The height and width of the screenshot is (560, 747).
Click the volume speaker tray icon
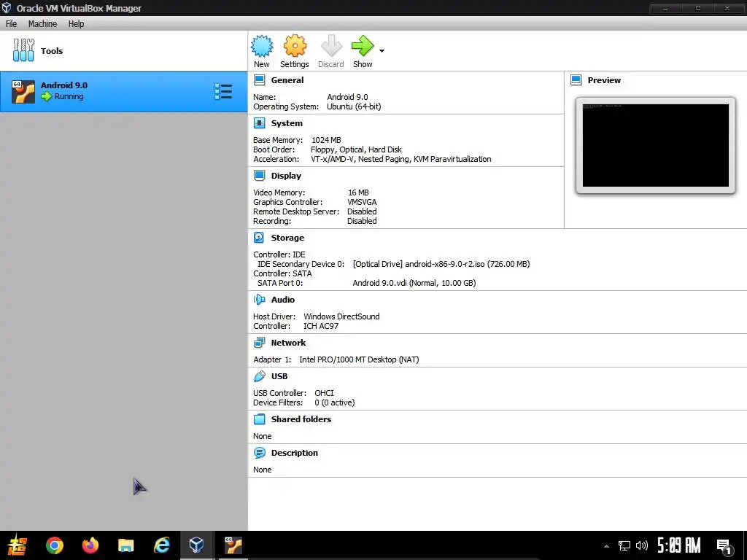pyautogui.click(x=641, y=545)
